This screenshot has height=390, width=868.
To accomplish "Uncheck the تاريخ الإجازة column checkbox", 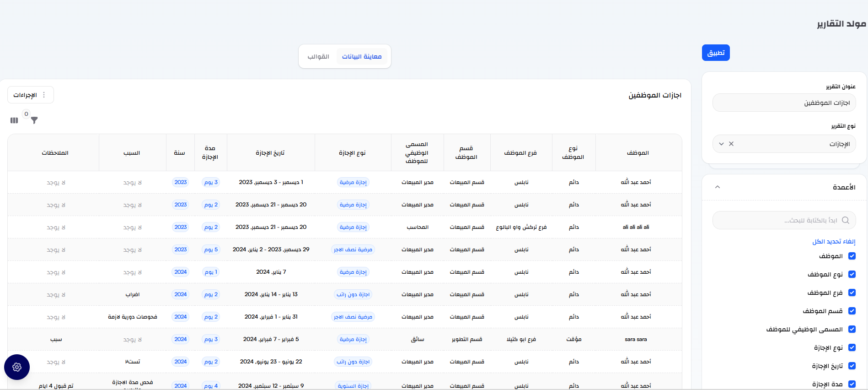I will pos(852,366).
